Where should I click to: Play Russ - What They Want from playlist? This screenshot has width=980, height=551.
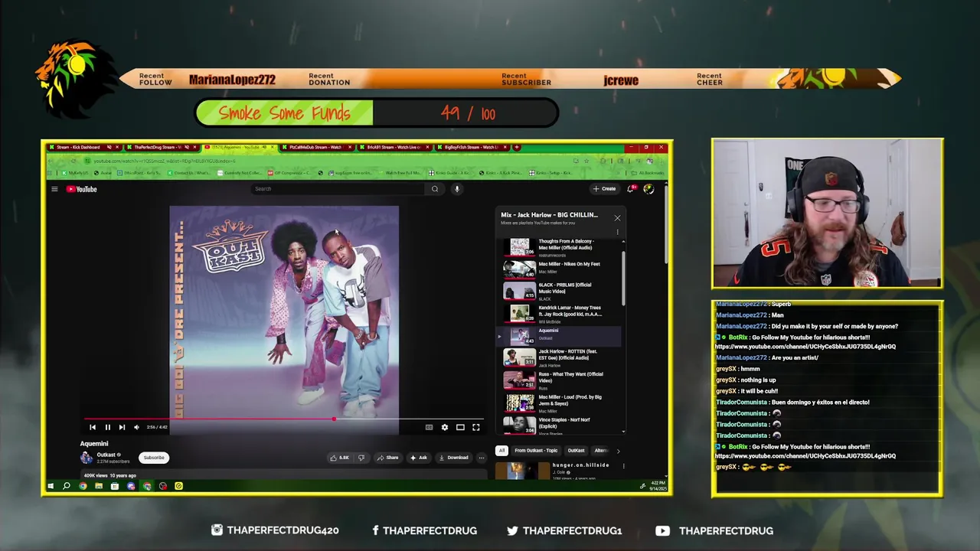tap(559, 380)
